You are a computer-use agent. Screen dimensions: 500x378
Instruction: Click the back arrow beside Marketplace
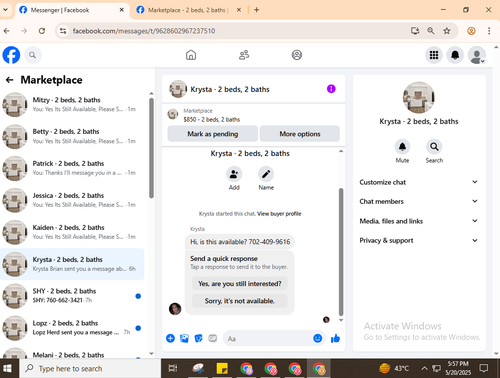[x=9, y=80]
